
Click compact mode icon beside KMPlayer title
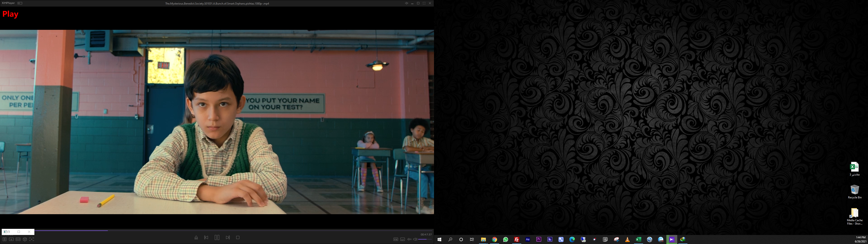[x=20, y=3]
